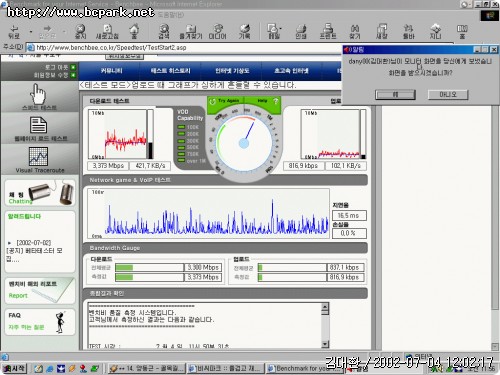Open the 초고속 인터넷 navigation tab
This screenshot has width=500, height=375.
[291, 71]
